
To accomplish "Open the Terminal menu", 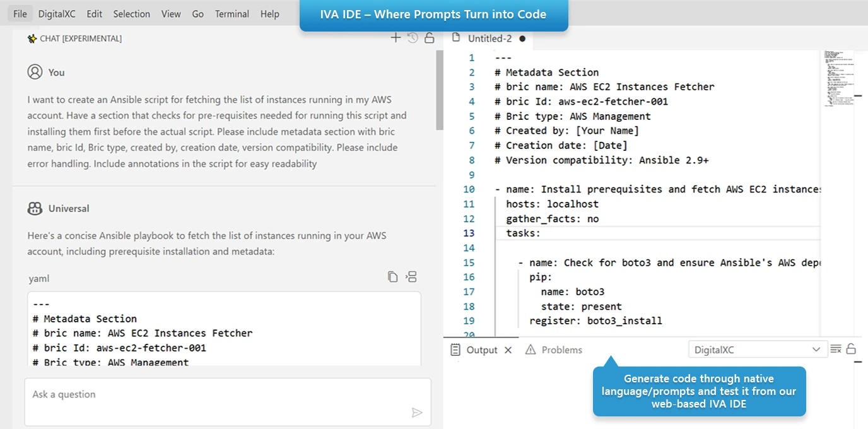I will (x=232, y=14).
